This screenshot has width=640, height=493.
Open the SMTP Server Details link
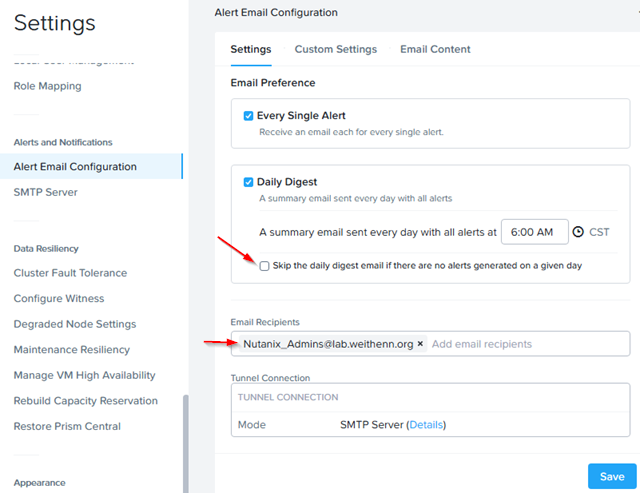pyautogui.click(x=426, y=425)
